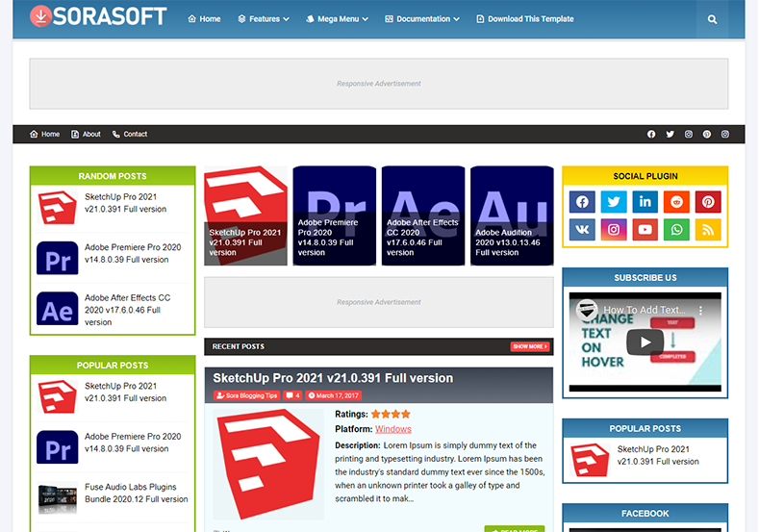
Task: Click Instagram button in Social Plugin box
Action: pyautogui.click(x=614, y=230)
